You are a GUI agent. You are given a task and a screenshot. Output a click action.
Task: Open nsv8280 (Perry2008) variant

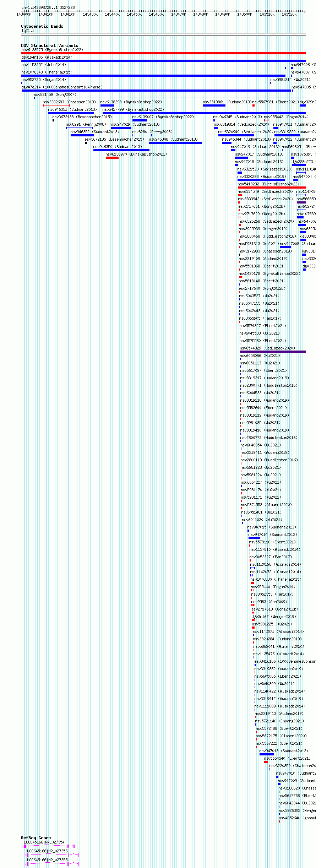[152, 132]
